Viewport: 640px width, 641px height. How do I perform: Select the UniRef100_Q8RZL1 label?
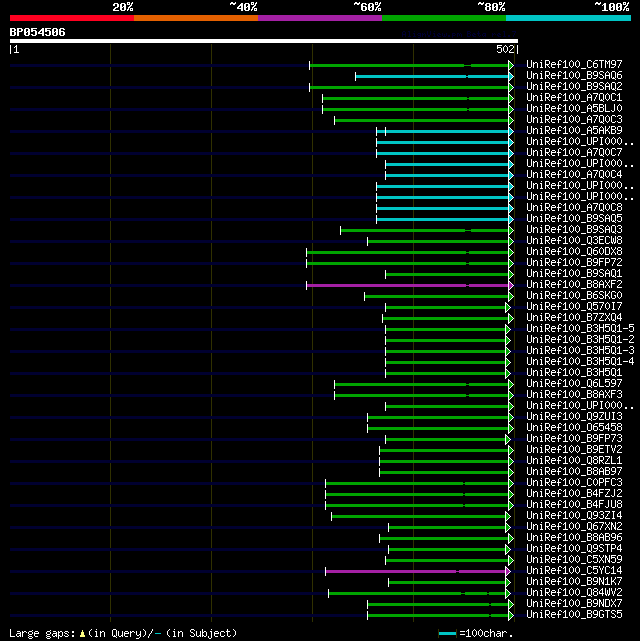click(574, 461)
